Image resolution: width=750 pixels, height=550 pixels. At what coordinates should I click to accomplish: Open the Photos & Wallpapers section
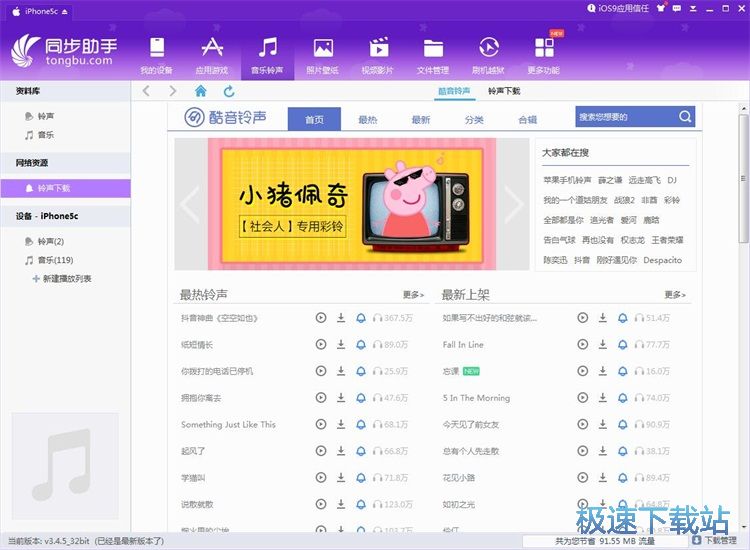[323, 55]
